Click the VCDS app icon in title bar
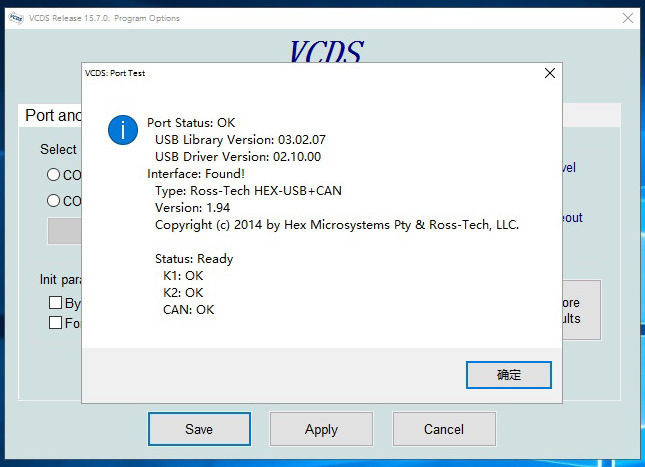The height and width of the screenshot is (467, 645). [16, 18]
